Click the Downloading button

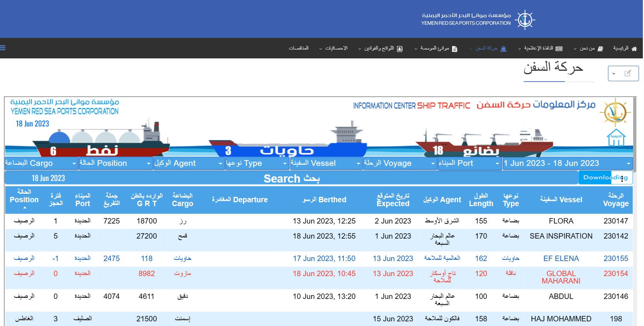605,178
